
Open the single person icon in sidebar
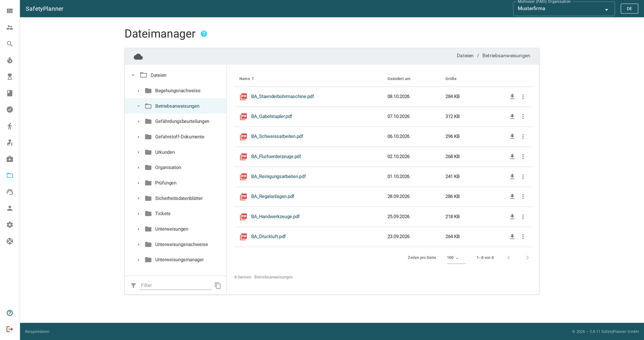[9, 208]
